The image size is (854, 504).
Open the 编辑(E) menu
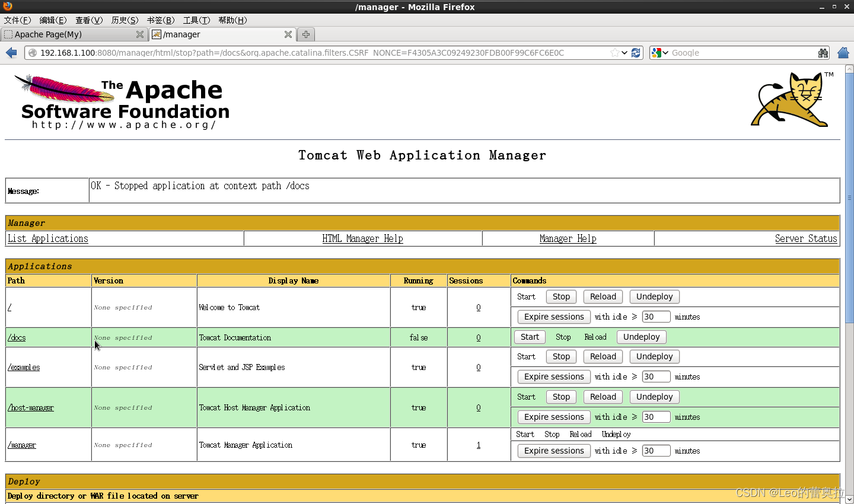(x=53, y=20)
